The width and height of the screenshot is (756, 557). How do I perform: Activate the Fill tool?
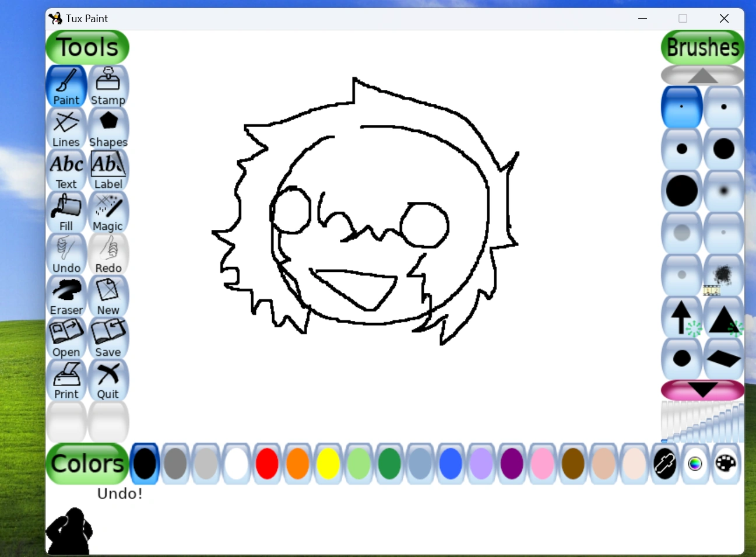tap(66, 211)
